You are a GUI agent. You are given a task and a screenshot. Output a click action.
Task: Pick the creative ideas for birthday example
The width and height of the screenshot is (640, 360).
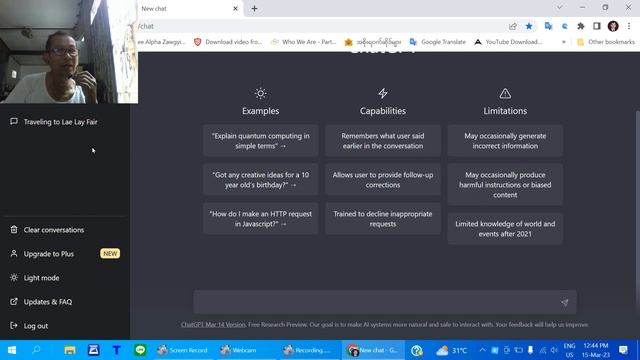point(260,180)
